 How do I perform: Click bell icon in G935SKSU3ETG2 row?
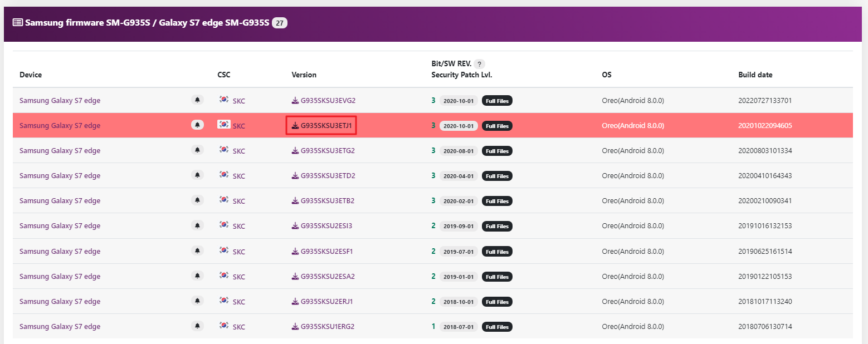pyautogui.click(x=197, y=150)
